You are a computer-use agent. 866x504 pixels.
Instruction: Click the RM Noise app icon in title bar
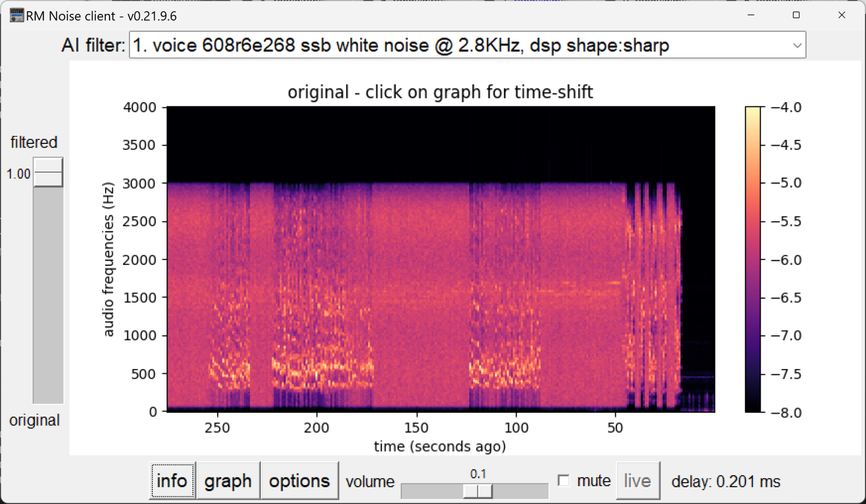click(16, 16)
